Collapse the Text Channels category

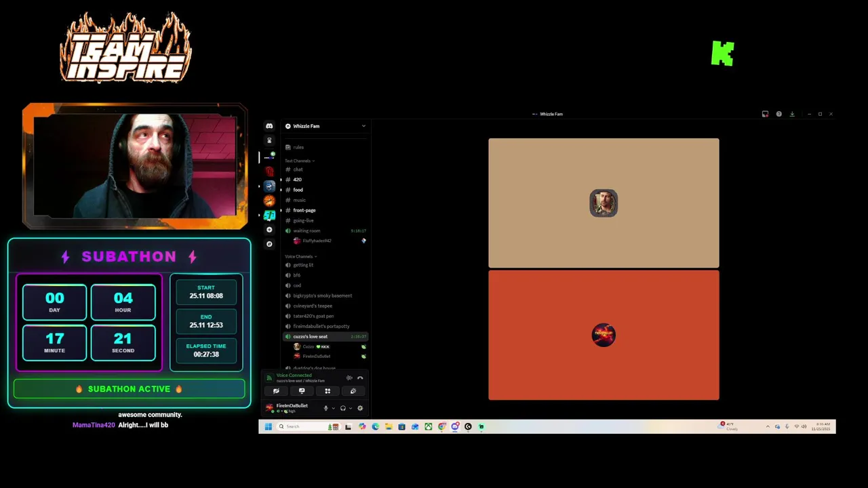(300, 161)
